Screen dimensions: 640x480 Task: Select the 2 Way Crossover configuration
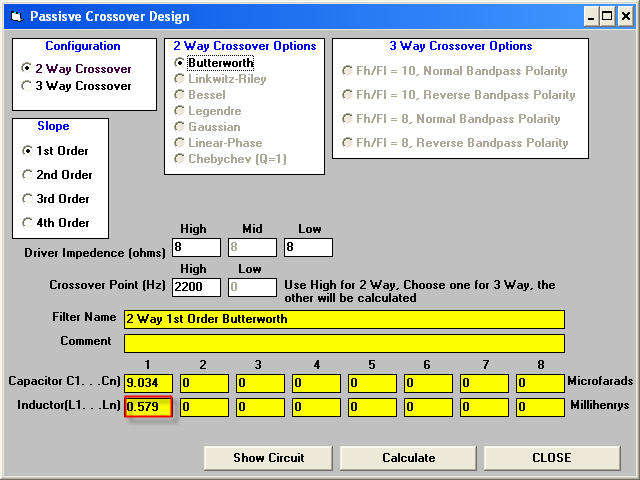(x=76, y=68)
